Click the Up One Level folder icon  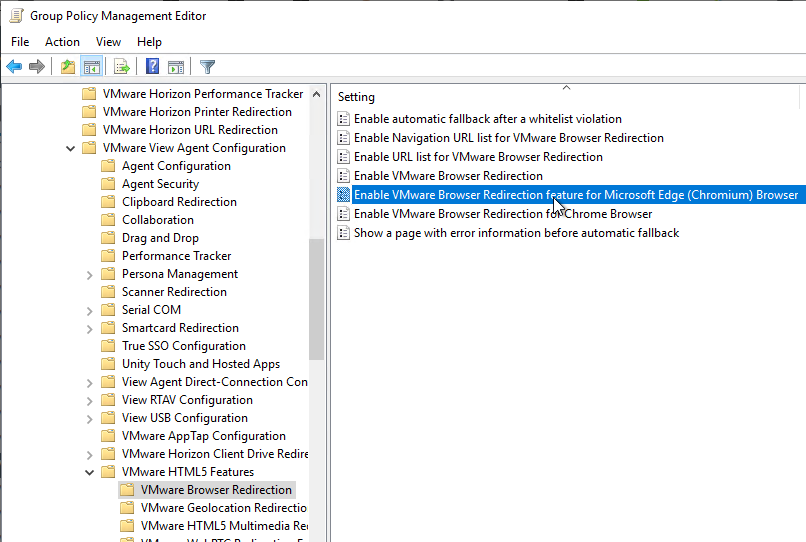point(68,66)
